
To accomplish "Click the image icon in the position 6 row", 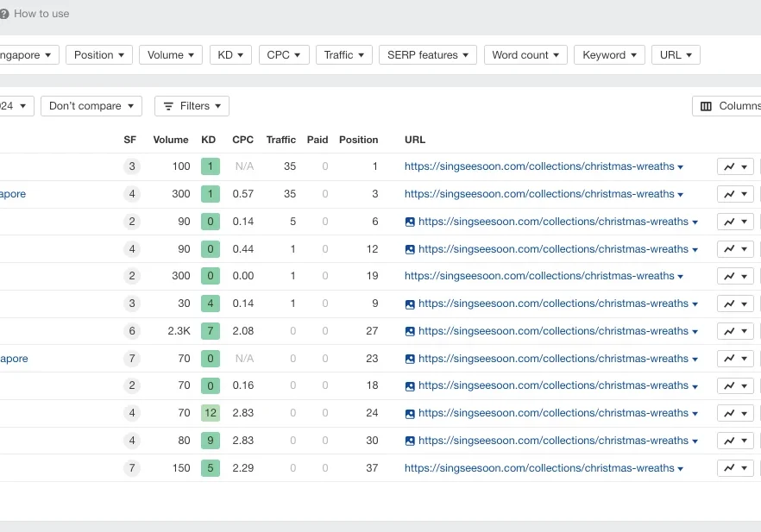I will pyautogui.click(x=410, y=222).
